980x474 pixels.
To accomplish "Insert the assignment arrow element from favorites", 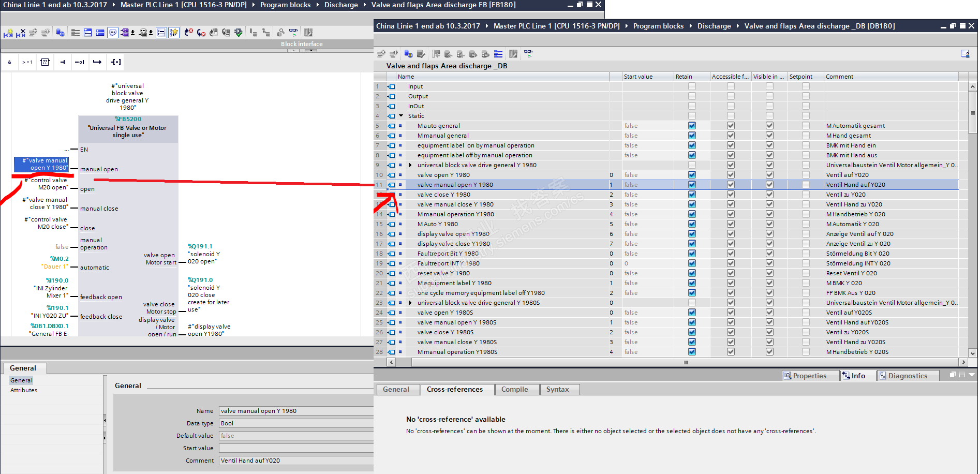I will 97,62.
